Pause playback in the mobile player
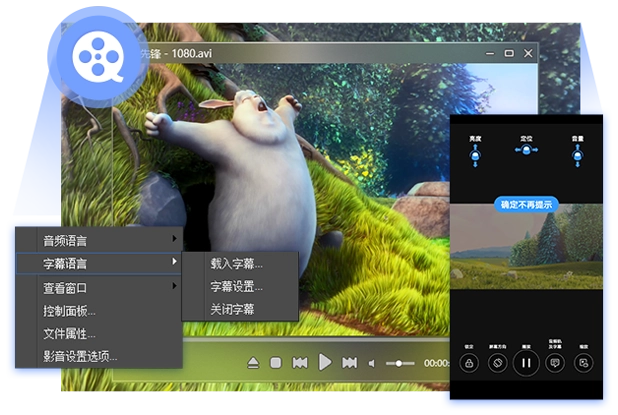The image size is (618, 415). (x=526, y=363)
